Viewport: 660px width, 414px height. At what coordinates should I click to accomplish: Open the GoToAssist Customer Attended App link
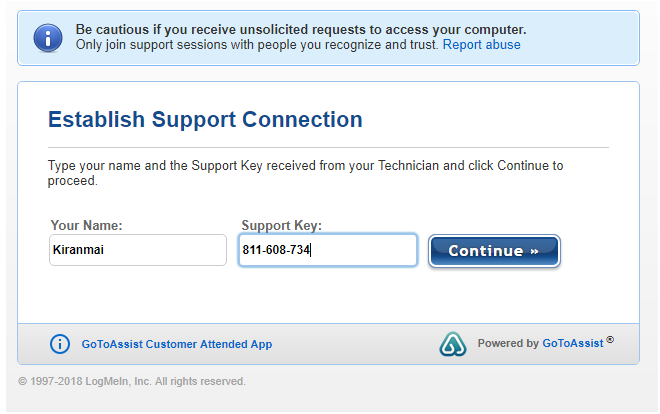point(176,344)
